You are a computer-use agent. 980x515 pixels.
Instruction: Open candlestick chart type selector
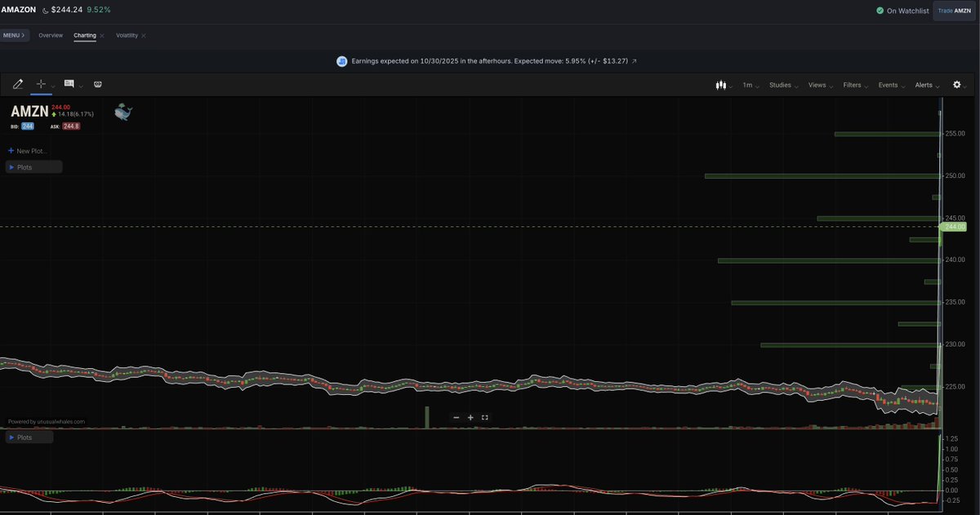[x=721, y=85]
